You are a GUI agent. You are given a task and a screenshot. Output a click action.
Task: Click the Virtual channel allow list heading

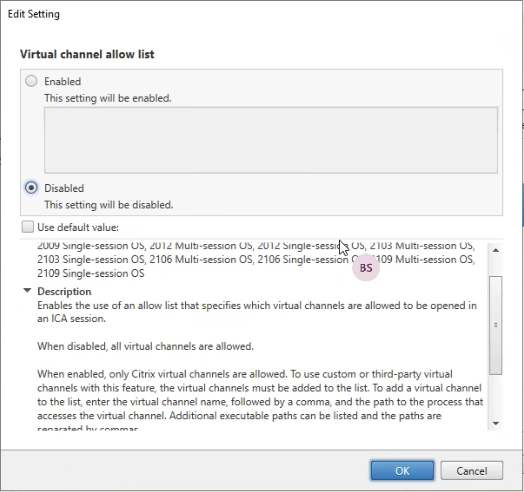pyautogui.click(x=87, y=54)
